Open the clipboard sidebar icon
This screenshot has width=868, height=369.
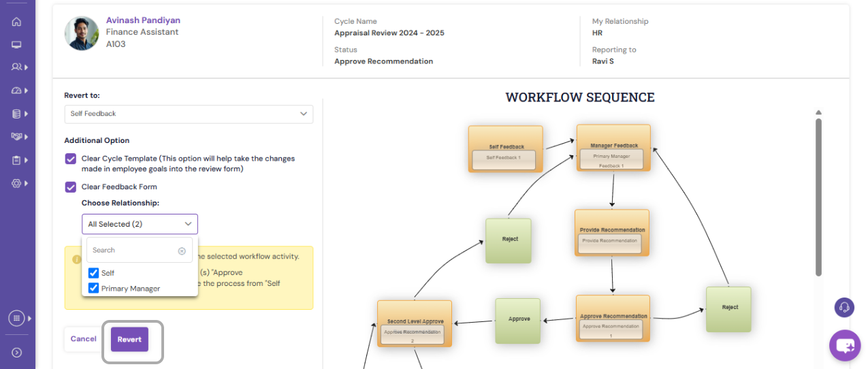tap(16, 160)
